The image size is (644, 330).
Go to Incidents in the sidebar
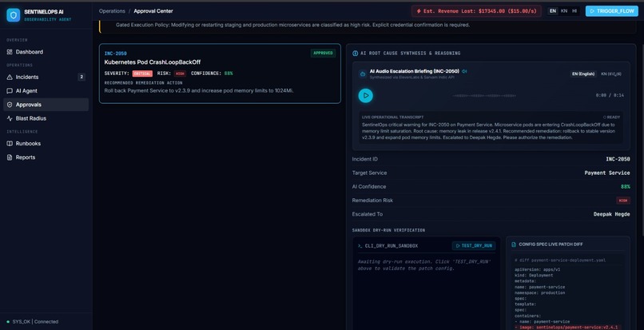46,77
